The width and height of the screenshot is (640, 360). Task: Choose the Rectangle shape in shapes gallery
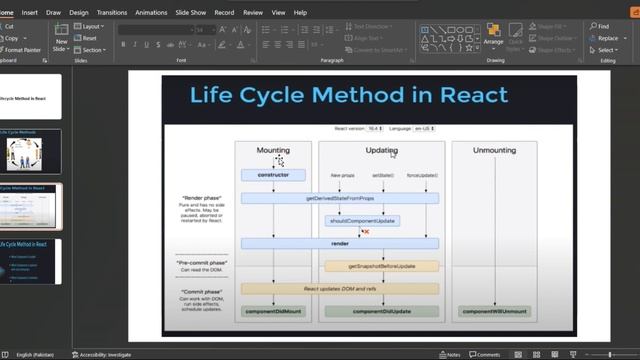pyautogui.click(x=451, y=30)
